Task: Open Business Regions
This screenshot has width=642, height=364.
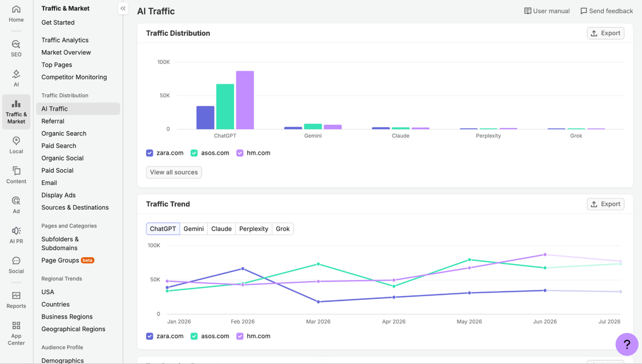Action: pyautogui.click(x=67, y=316)
